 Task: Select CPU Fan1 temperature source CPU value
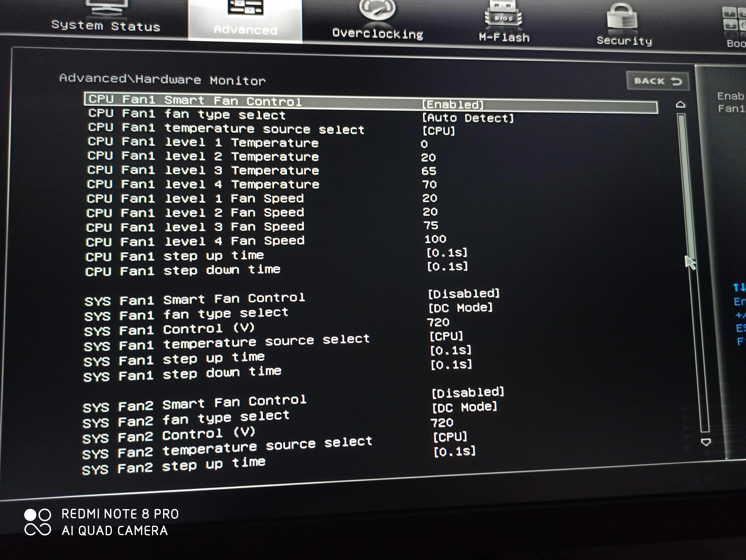tap(439, 131)
